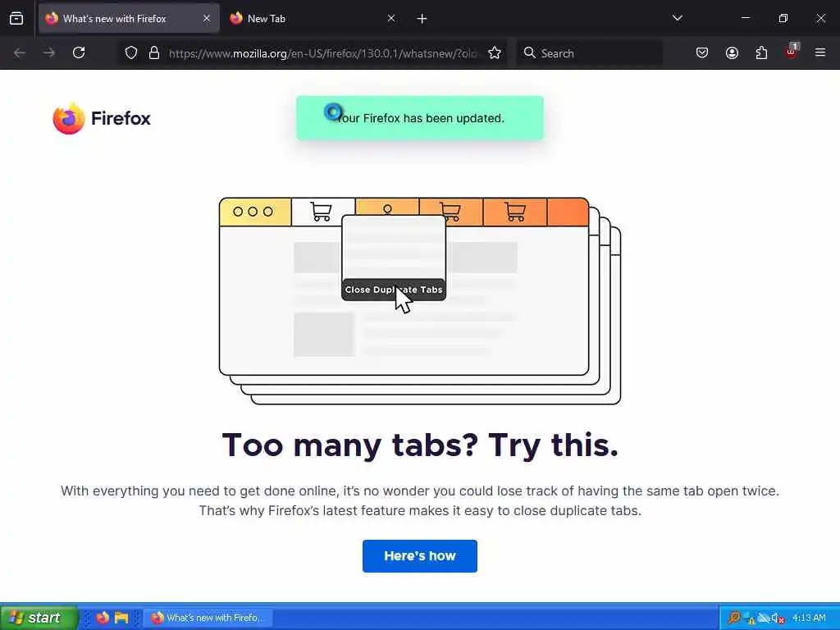
Task: Switch to the New Tab tab
Action: click(x=313, y=19)
